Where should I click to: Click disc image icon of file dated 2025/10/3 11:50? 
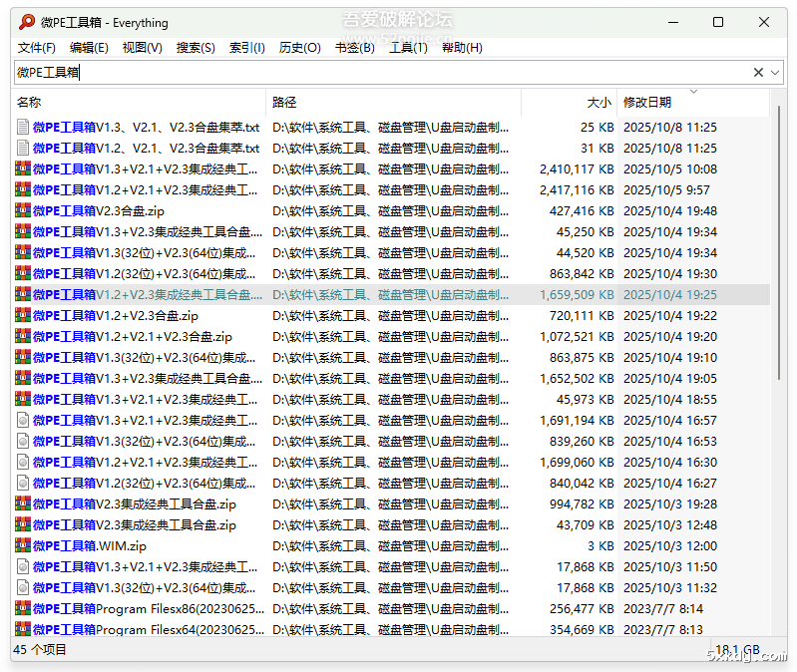click(x=23, y=567)
